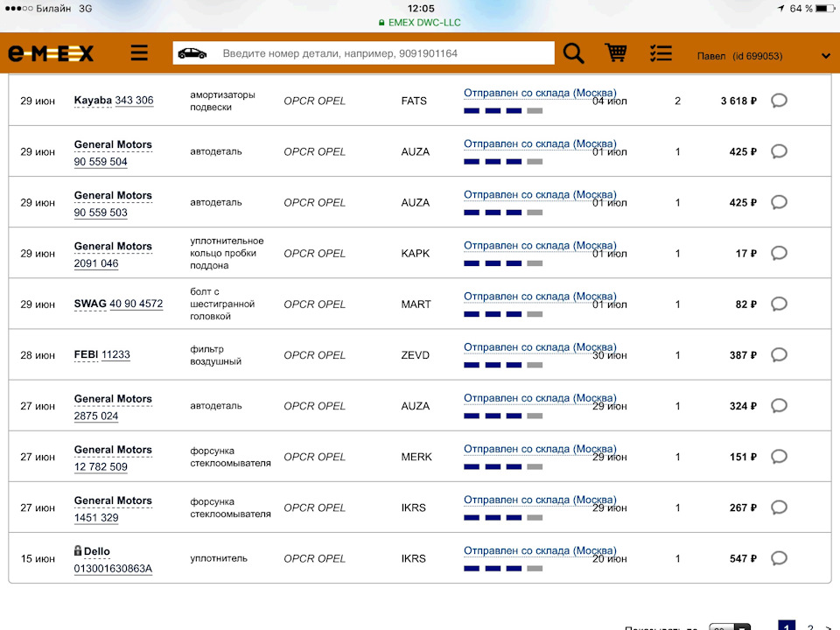Open comment bubble for 90 559 503 row
The height and width of the screenshot is (630, 840).
pyautogui.click(x=779, y=202)
